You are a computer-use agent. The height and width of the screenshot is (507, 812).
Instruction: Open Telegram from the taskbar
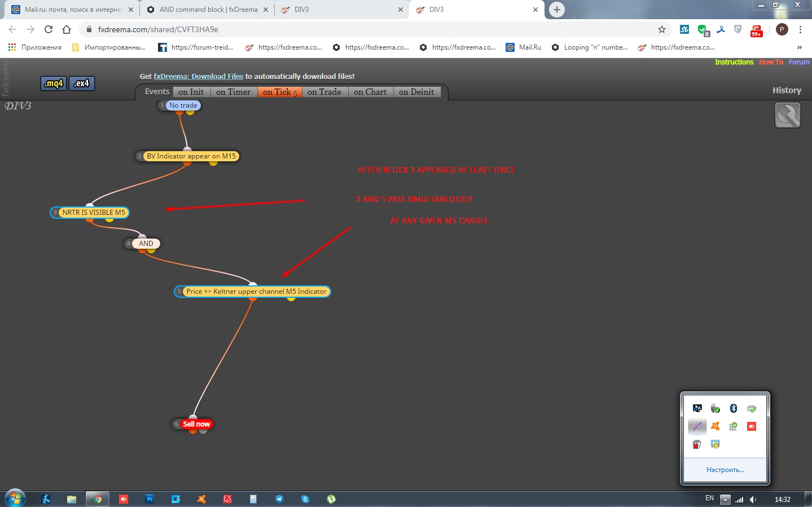pos(279,499)
